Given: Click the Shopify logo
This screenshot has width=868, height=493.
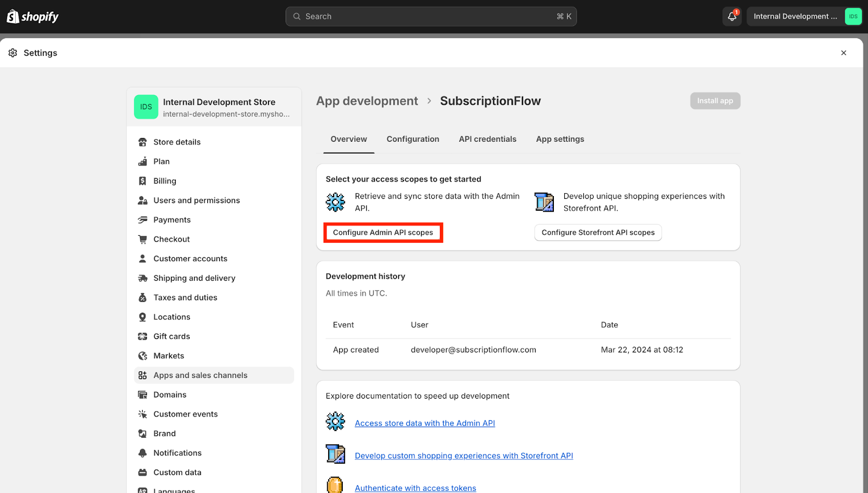Looking at the screenshot, I should [x=33, y=16].
